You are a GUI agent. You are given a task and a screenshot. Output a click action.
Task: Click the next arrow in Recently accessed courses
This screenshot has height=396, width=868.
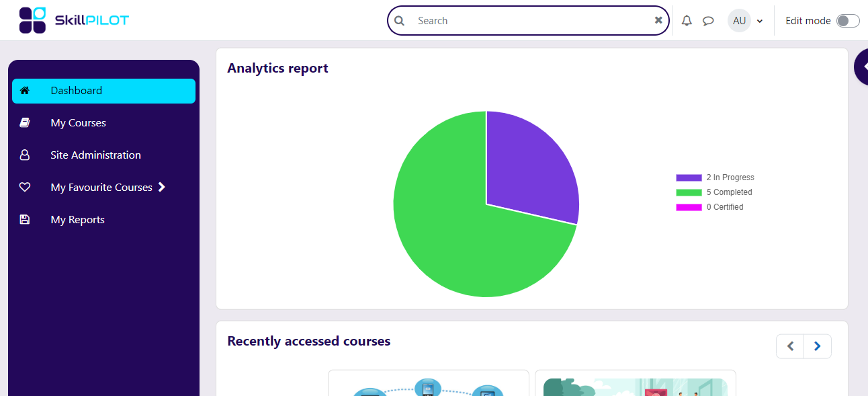[x=817, y=346]
